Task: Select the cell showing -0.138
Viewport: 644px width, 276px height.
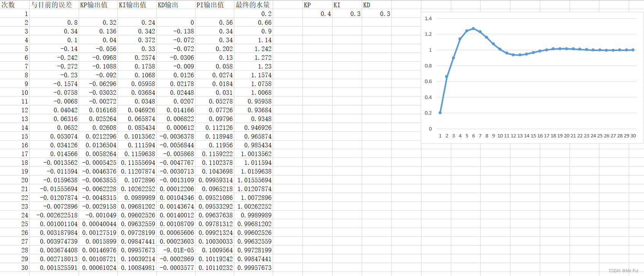Action: pyautogui.click(x=176, y=31)
